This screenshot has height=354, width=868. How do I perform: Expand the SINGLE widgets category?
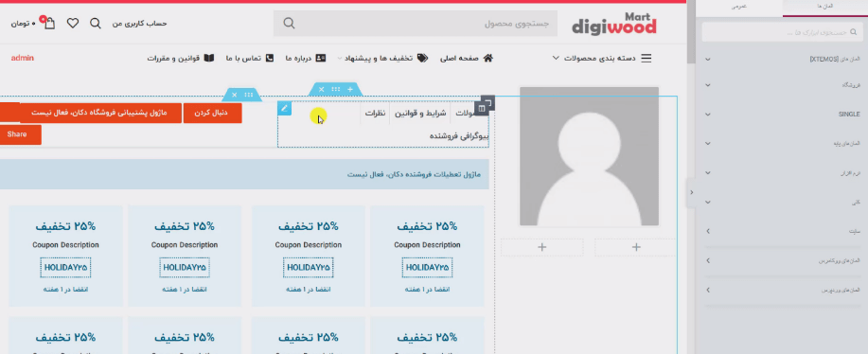[x=782, y=115]
